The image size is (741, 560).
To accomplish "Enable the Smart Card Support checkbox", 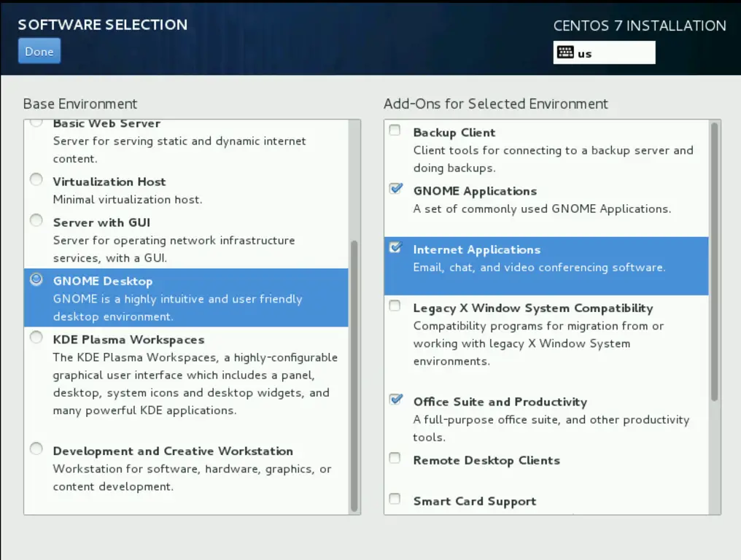I will tap(395, 499).
